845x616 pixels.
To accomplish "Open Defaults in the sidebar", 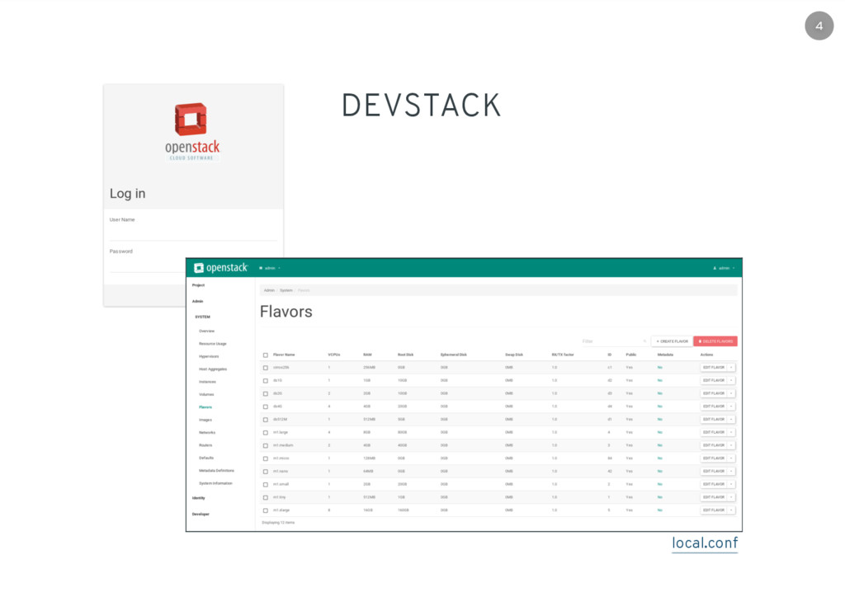I will tap(205, 458).
